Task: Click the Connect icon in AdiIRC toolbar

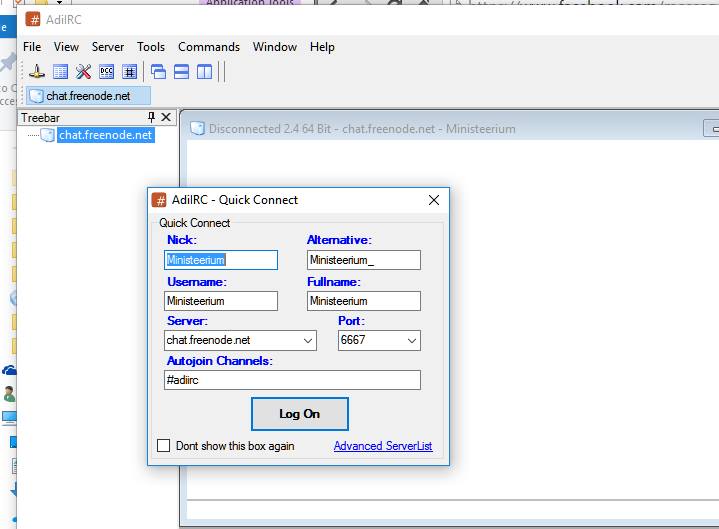Action: pos(37,72)
